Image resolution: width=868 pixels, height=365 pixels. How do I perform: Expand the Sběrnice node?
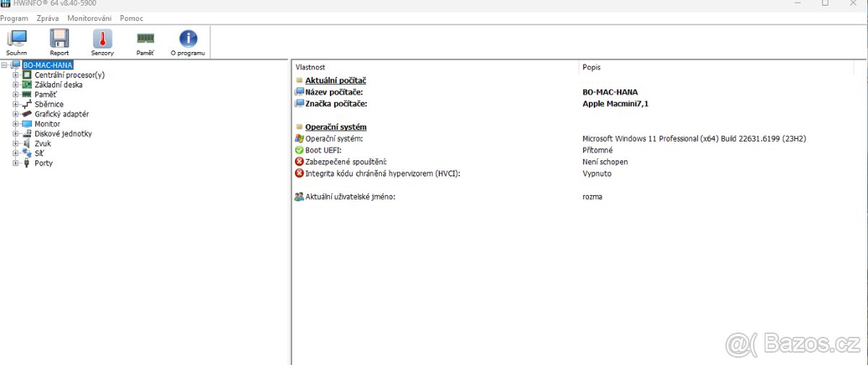pyautogui.click(x=16, y=104)
